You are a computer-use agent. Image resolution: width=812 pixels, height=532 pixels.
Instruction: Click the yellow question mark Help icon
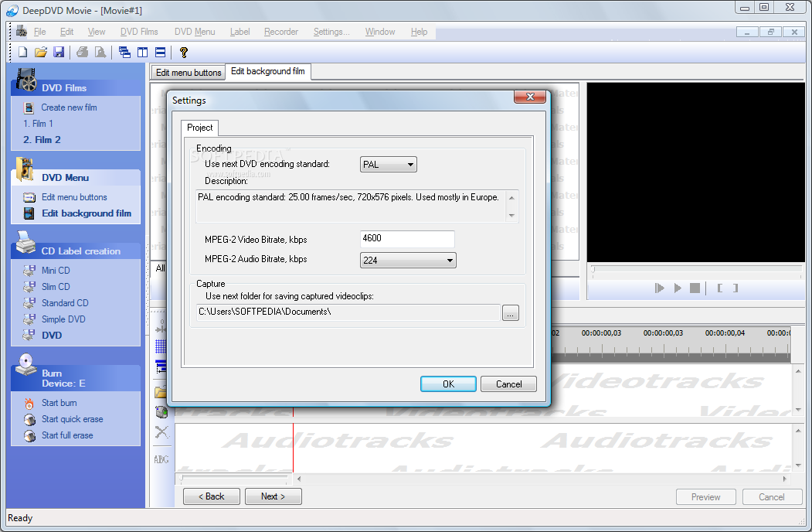coord(183,52)
